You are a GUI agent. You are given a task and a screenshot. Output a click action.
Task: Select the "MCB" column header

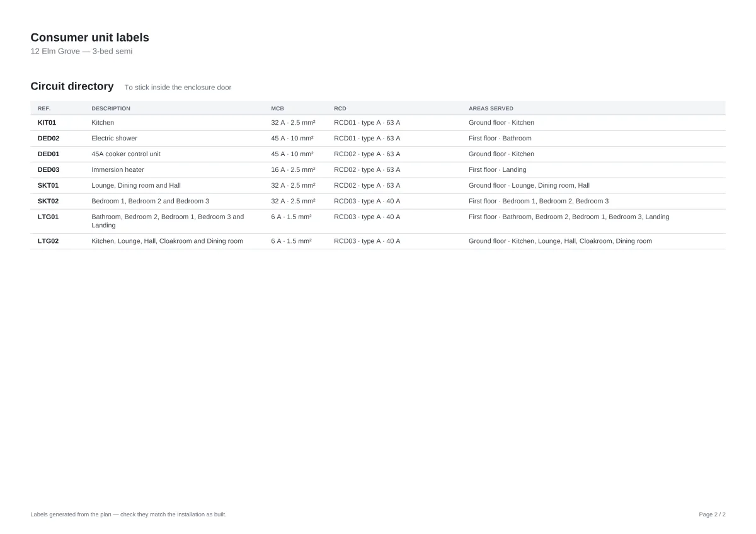(278, 108)
